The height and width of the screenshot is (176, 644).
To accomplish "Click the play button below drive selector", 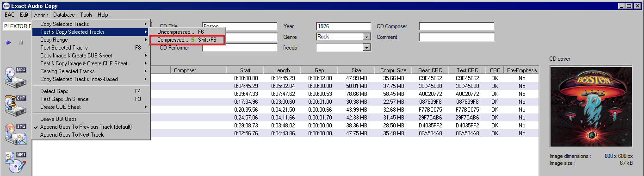I will [x=9, y=42].
